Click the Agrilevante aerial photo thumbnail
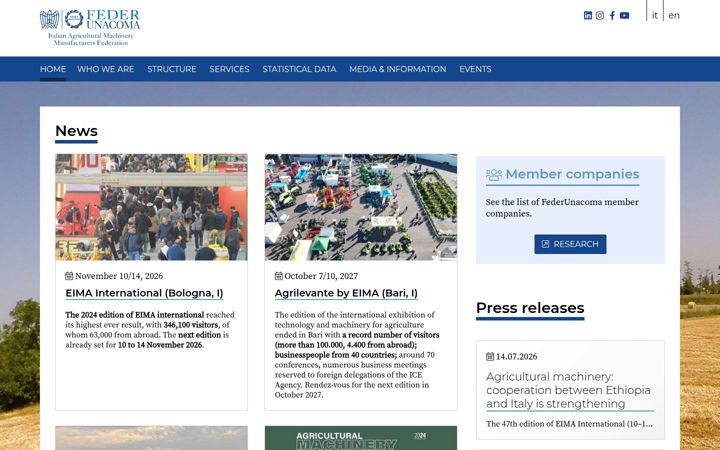 pos(361,207)
